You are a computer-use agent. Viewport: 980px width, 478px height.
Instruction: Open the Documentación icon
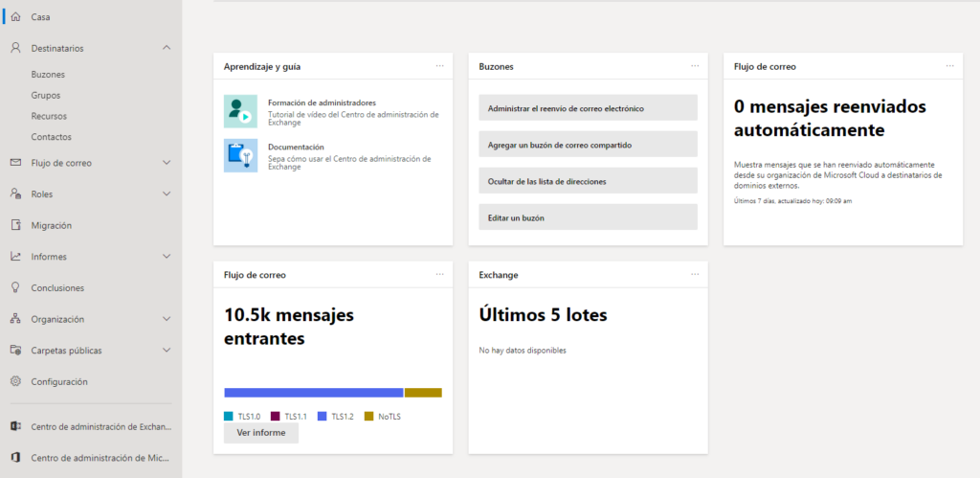[240, 155]
